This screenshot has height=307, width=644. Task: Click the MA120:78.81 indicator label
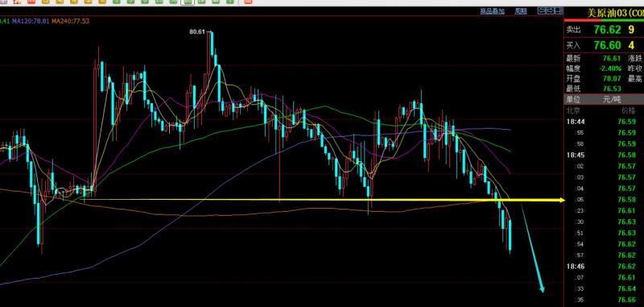coord(31,21)
